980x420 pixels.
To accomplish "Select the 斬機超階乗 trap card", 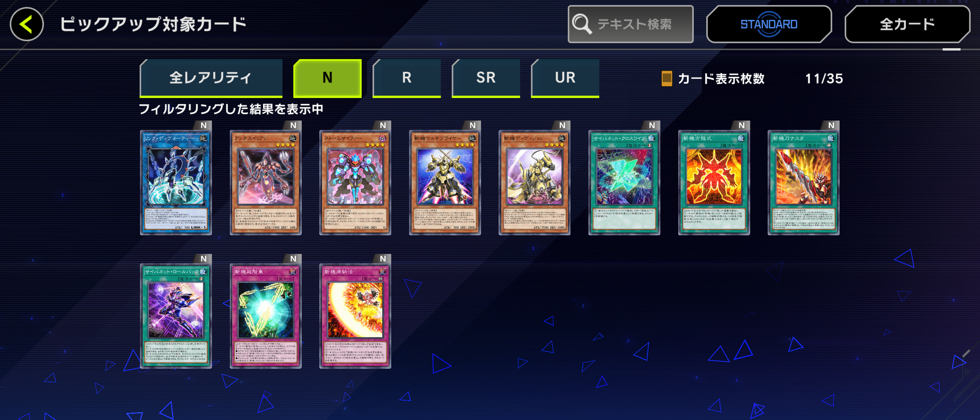I will click(266, 316).
